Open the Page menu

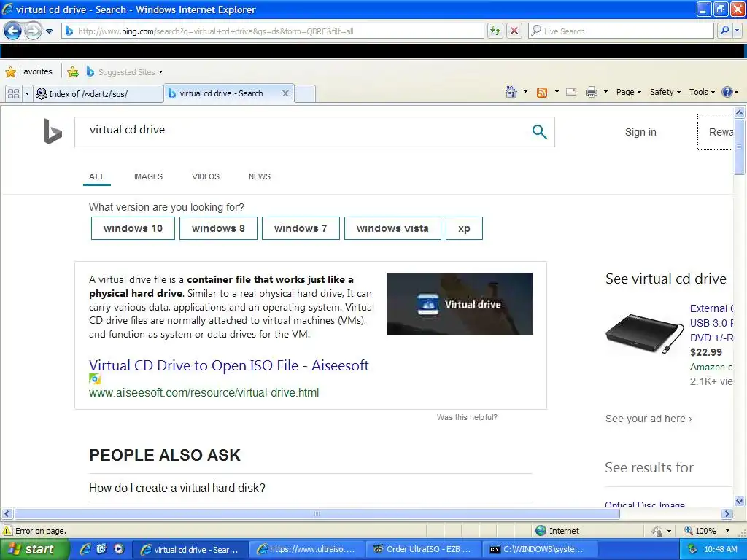point(628,92)
